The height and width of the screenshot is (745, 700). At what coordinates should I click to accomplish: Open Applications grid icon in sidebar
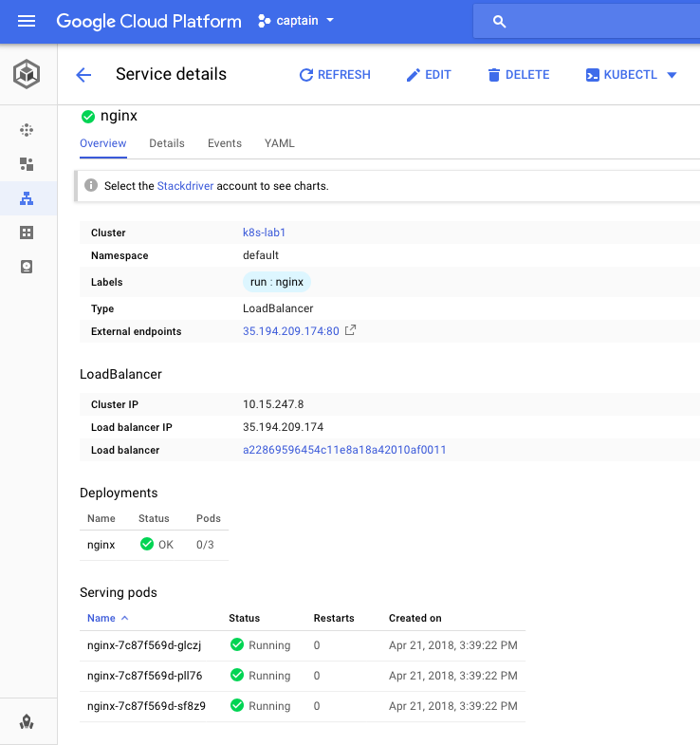(27, 233)
